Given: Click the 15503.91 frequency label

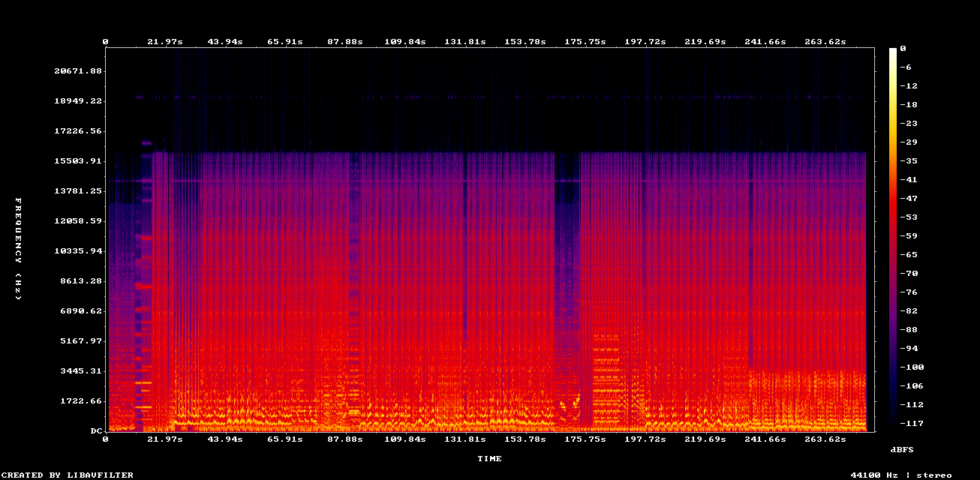Looking at the screenshot, I should pos(77,160).
